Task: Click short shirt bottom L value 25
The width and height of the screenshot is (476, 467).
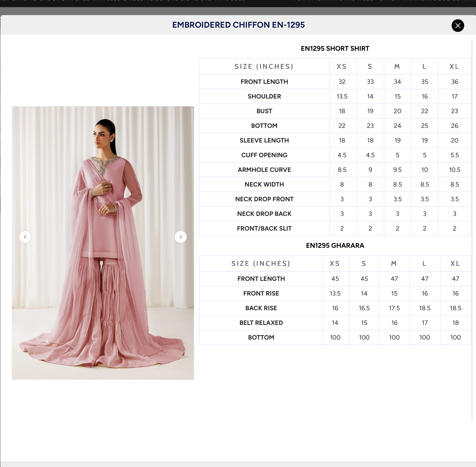Action: (x=424, y=126)
